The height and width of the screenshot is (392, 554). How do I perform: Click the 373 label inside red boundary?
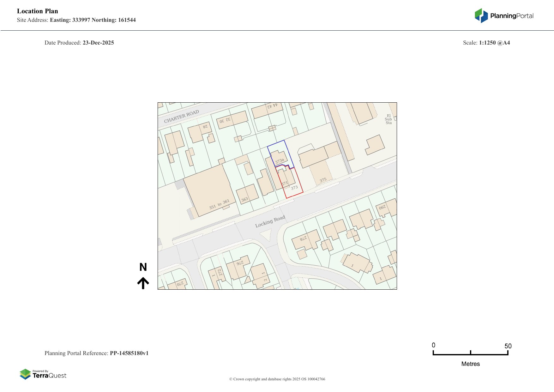pyautogui.click(x=294, y=188)
